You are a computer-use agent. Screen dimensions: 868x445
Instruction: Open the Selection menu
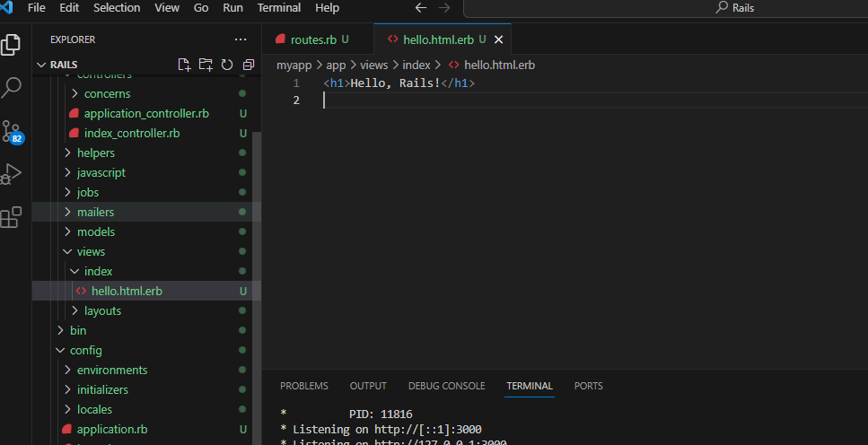click(x=117, y=8)
